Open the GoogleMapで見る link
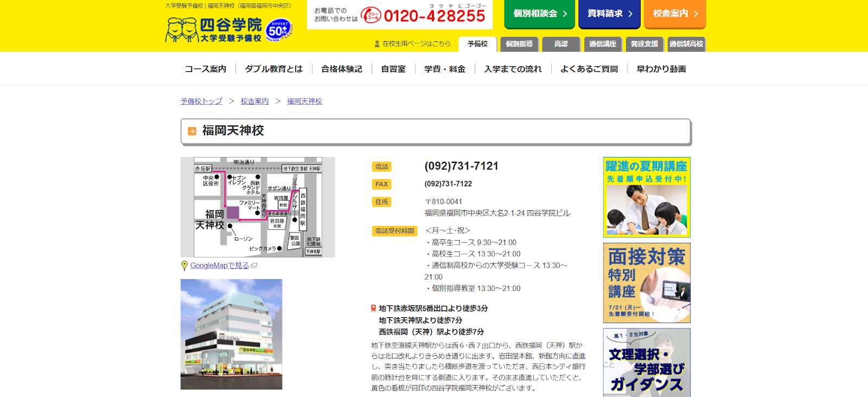Screen dimensions: 868x397 pos(219,266)
